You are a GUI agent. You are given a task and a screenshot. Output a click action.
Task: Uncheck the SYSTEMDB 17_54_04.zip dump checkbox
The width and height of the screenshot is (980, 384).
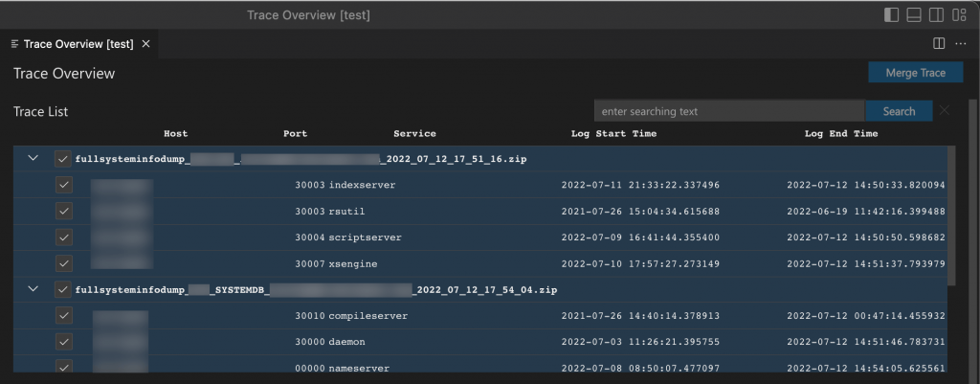coord(63,289)
